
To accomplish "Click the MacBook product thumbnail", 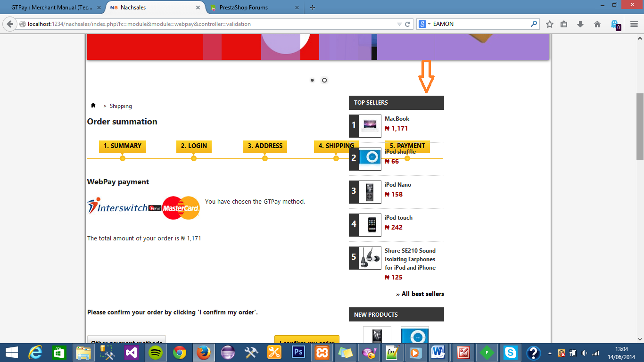I will 370,126.
